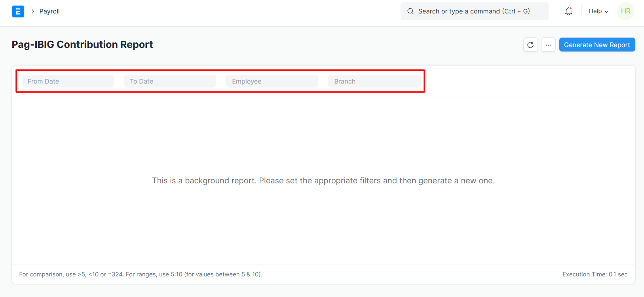This screenshot has height=297, width=644.
Task: Open the notifications bell
Action: coord(568,11)
